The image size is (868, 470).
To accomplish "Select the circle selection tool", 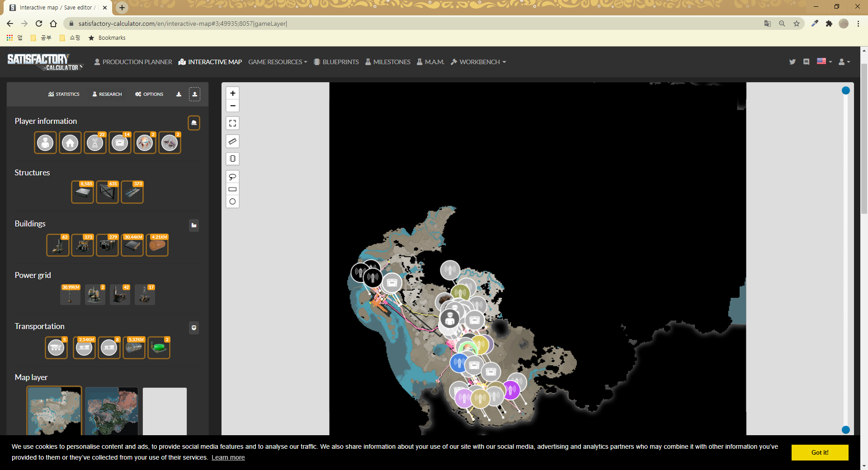I will [232, 202].
